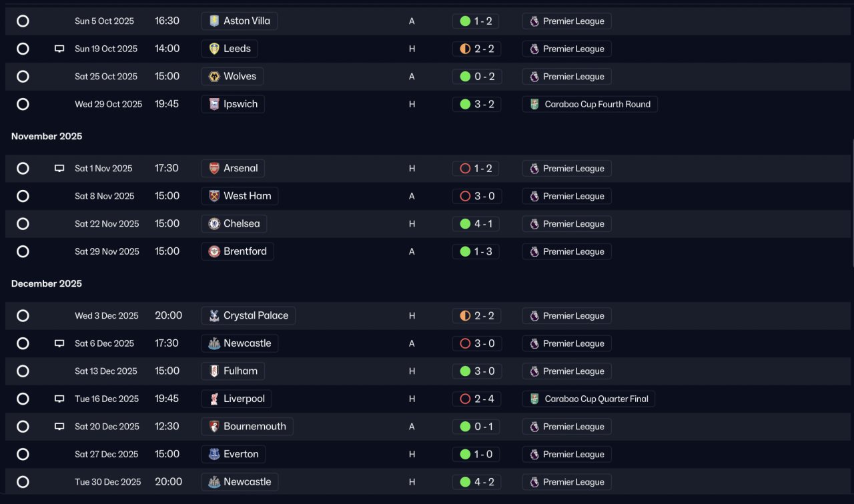Select the radio circle for Aston Villa fixture
Screen dimensions: 854x504
[23, 21]
